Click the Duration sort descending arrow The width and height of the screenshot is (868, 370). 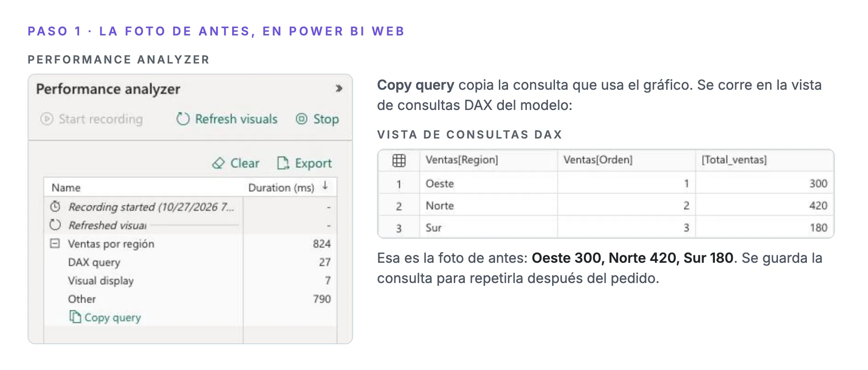tap(325, 185)
